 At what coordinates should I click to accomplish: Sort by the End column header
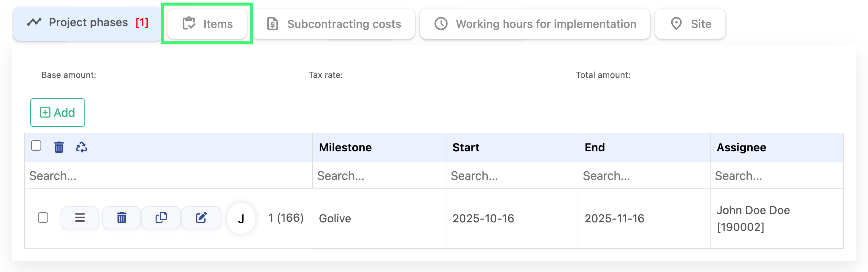pyautogui.click(x=595, y=148)
